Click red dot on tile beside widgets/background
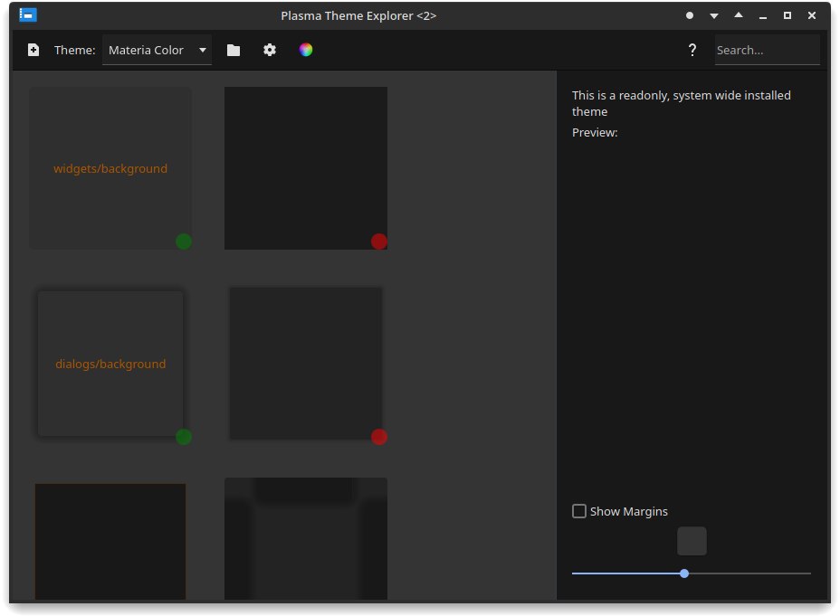840x616 pixels. coord(379,242)
